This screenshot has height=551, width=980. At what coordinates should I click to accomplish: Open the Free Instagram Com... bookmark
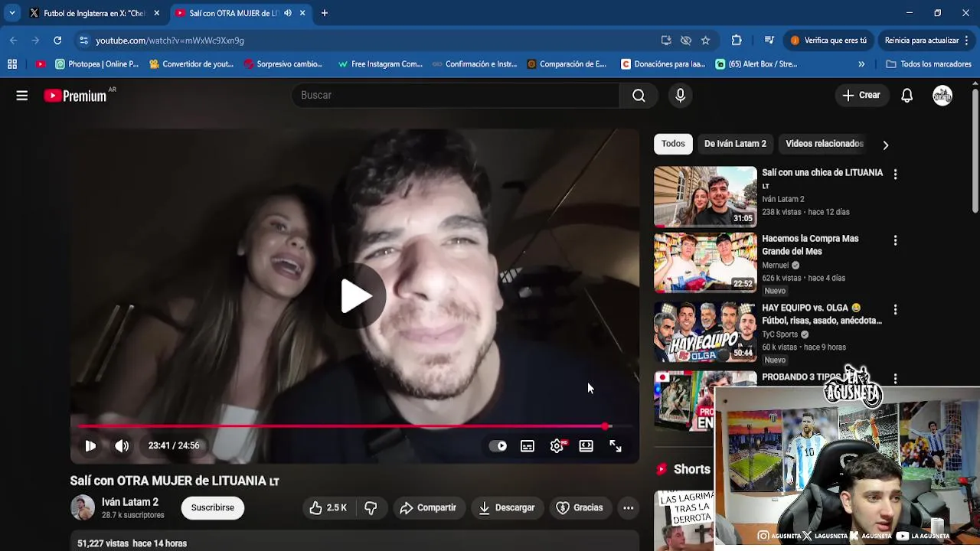point(381,64)
